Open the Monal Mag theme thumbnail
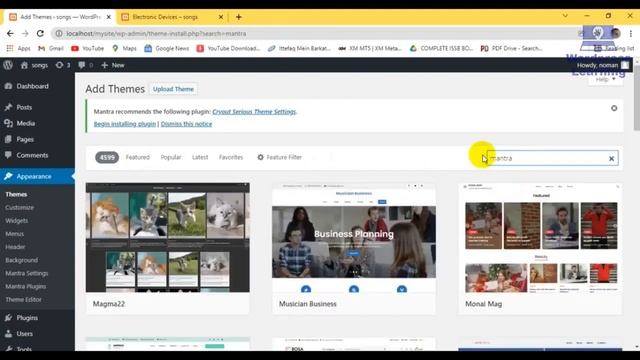This screenshot has width=640, height=360. [540, 238]
